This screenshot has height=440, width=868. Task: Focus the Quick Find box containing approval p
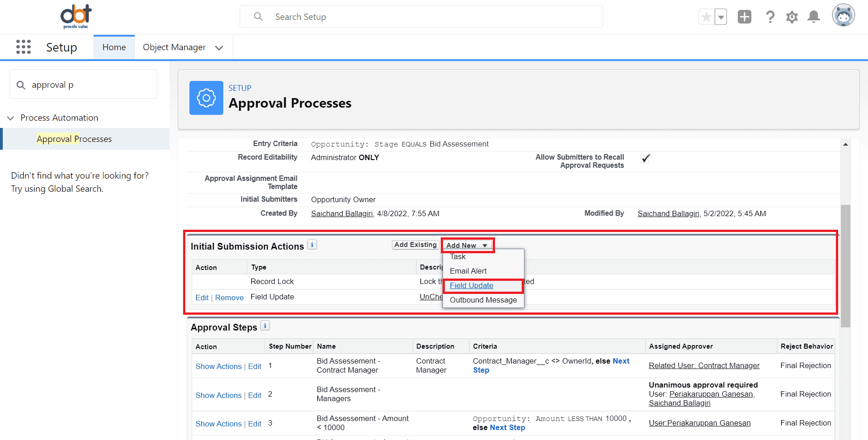click(84, 84)
